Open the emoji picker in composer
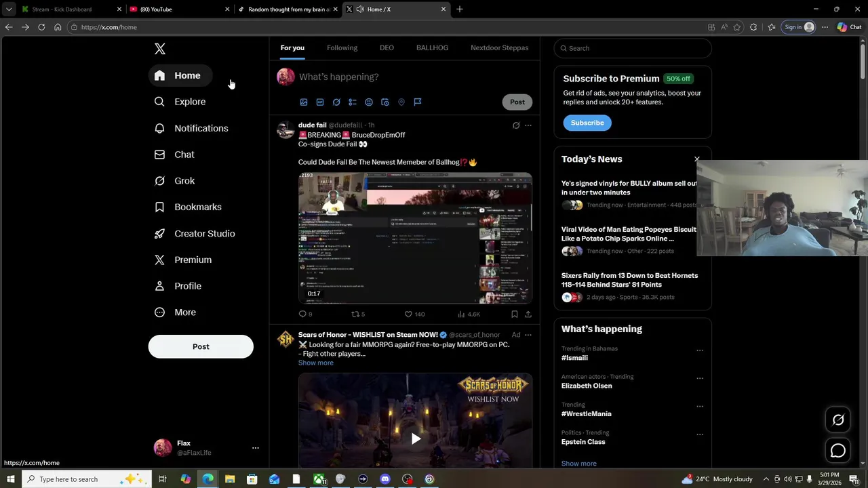868x488 pixels. pos(369,102)
